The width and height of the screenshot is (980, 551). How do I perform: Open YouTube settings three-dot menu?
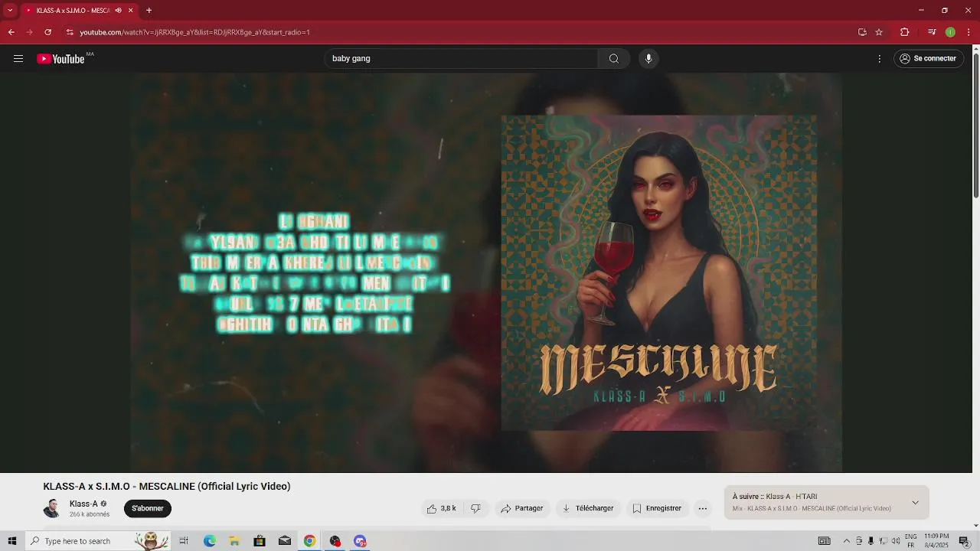[880, 59]
